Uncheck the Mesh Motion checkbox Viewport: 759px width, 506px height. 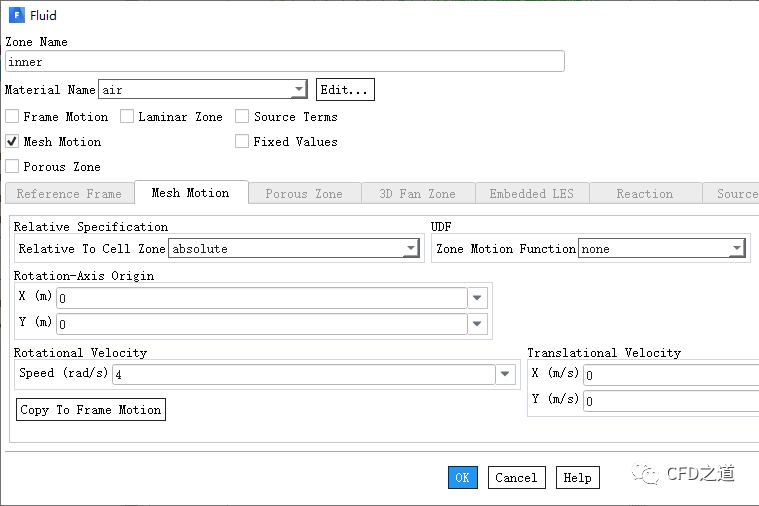(12, 142)
